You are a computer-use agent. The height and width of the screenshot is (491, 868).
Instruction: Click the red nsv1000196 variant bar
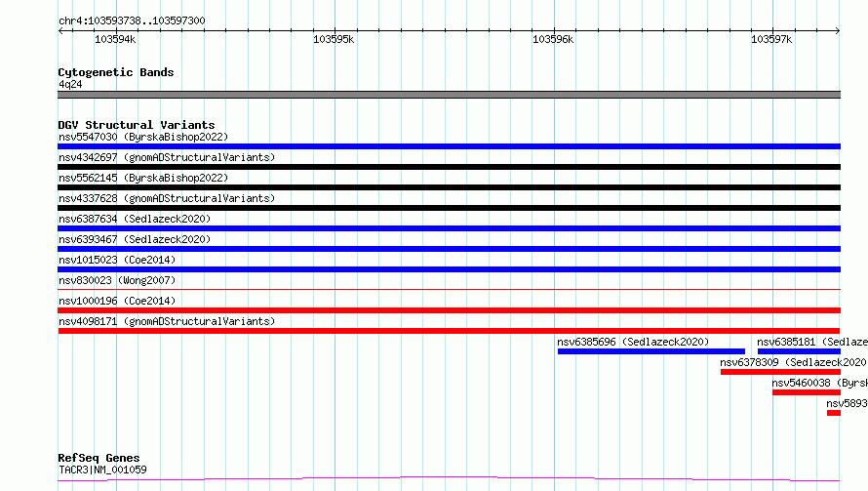[449, 310]
